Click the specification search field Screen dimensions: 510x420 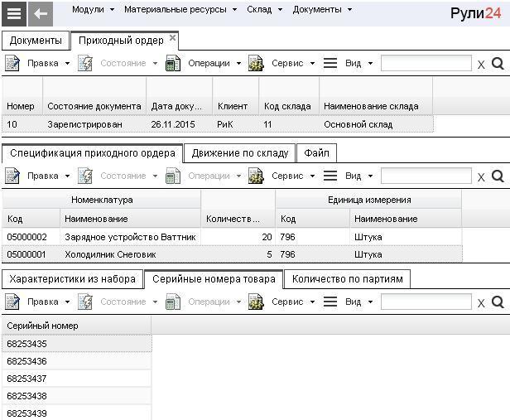click(x=426, y=176)
